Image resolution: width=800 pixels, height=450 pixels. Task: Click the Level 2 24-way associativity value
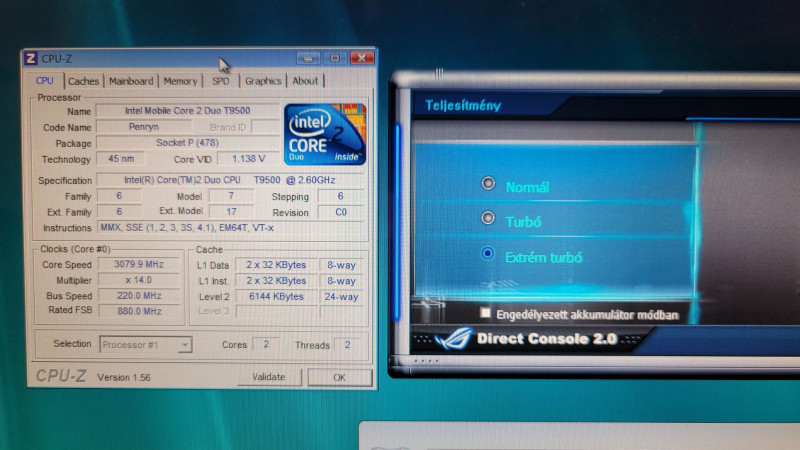[x=341, y=296]
